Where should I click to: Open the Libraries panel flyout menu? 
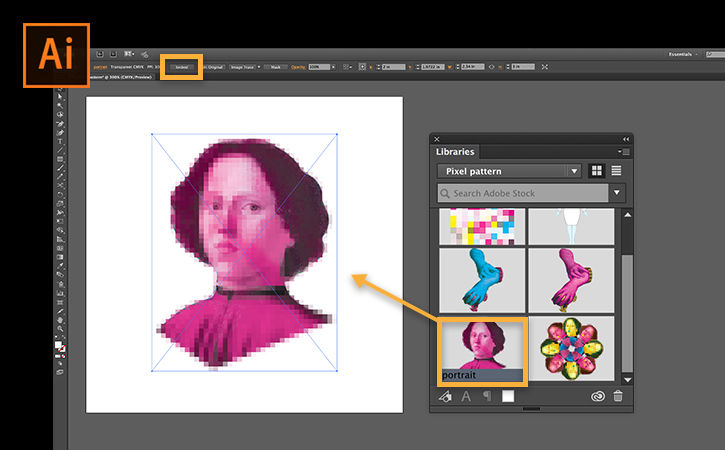click(624, 152)
